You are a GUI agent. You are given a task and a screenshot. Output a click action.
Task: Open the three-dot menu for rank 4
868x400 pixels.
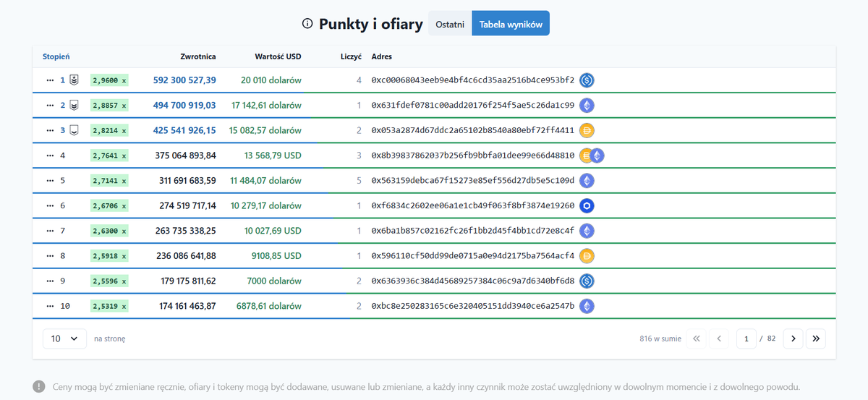50,156
